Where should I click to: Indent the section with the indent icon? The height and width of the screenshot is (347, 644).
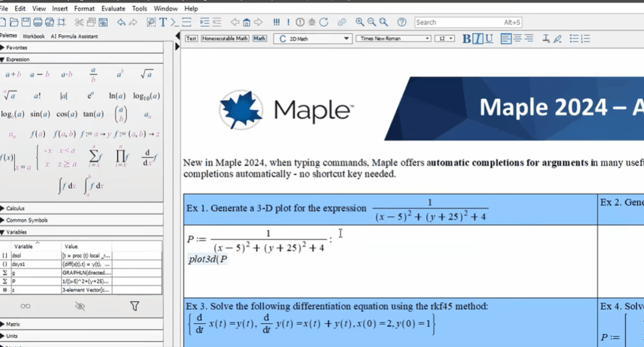point(205,22)
